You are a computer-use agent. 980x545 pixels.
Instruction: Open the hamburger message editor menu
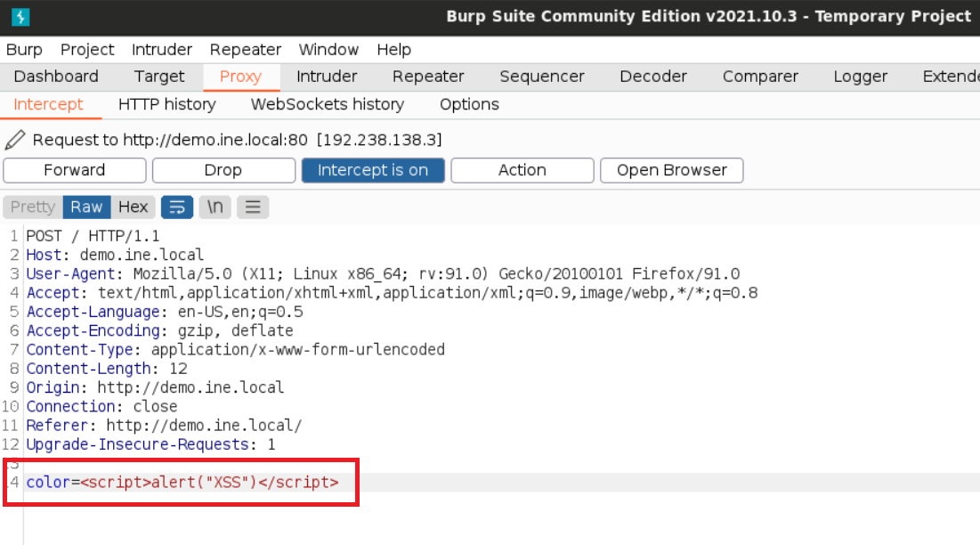(253, 207)
